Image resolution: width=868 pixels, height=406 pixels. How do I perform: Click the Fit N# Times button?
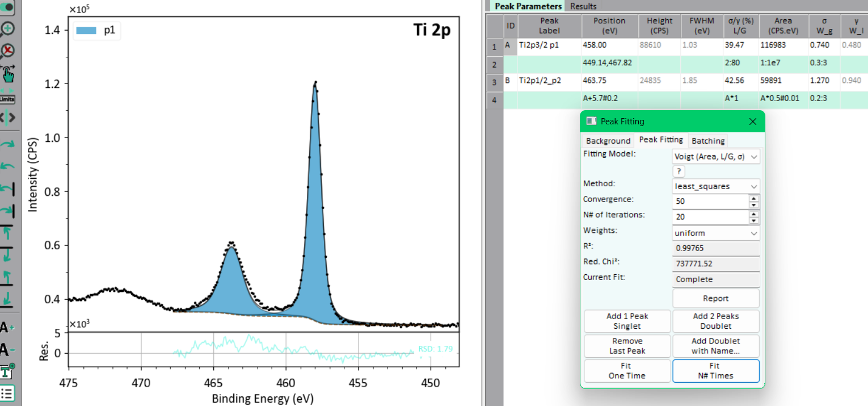[716, 371]
